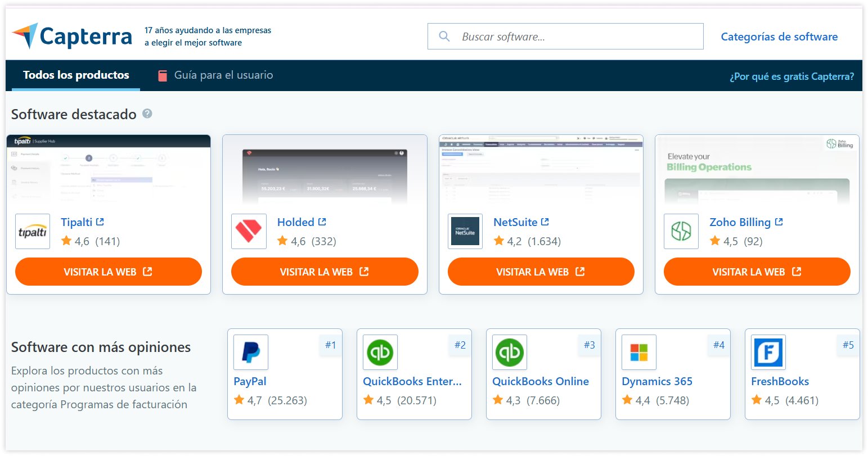The width and height of the screenshot is (868, 456).
Task: Open the QuickBooks Enter... product link
Action: click(412, 381)
